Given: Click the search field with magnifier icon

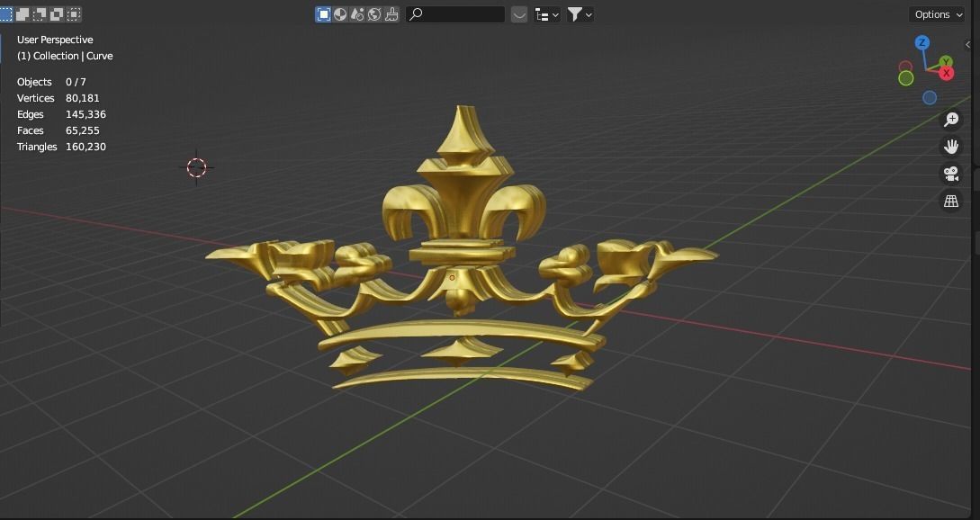Looking at the screenshot, I should [455, 14].
